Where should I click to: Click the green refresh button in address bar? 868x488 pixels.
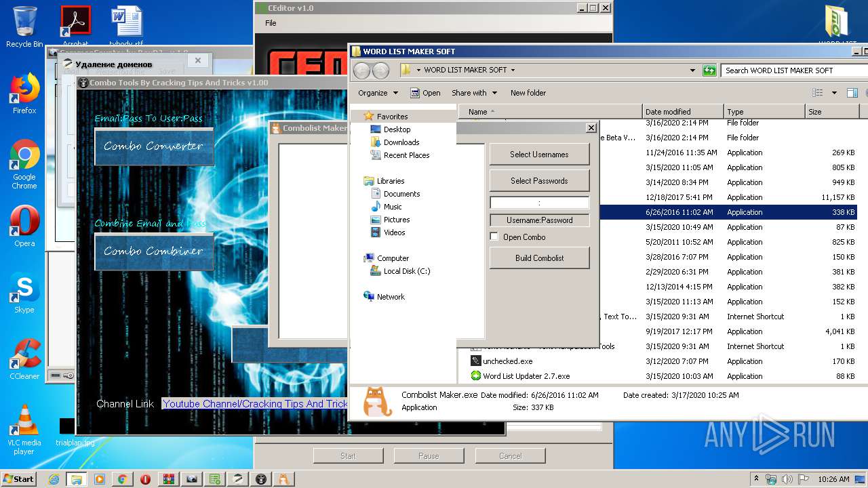click(709, 70)
